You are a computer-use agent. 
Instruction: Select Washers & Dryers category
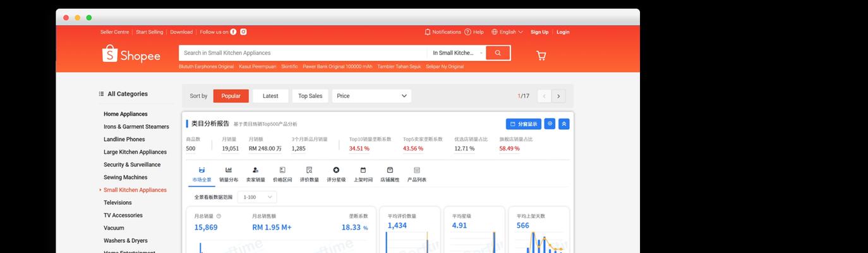click(x=126, y=240)
